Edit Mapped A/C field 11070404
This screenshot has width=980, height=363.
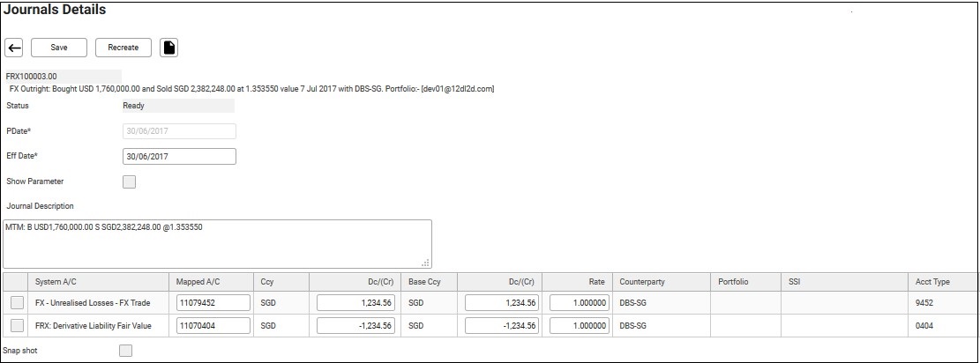(x=213, y=325)
